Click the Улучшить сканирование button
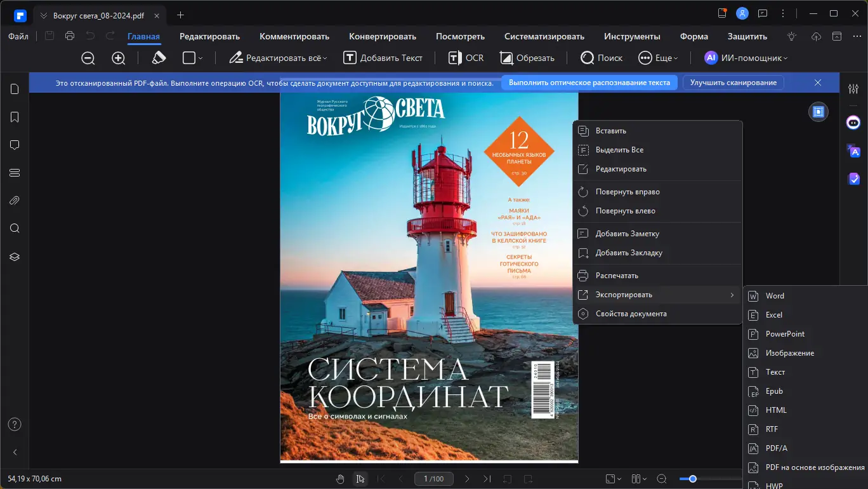 click(733, 83)
